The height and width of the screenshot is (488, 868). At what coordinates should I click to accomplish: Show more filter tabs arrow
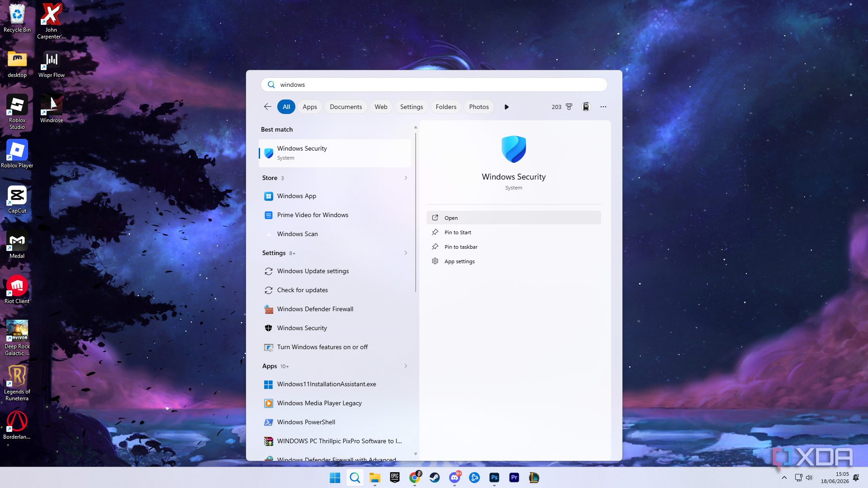click(507, 107)
